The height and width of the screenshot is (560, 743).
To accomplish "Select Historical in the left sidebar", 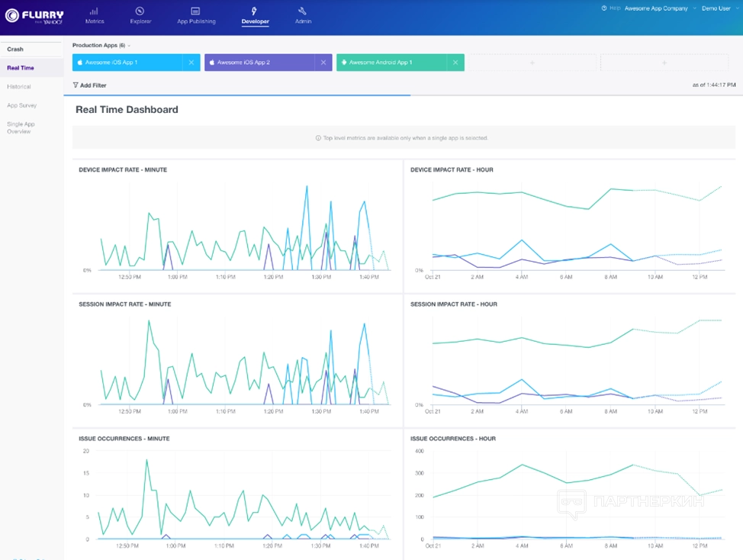I will pos(19,87).
